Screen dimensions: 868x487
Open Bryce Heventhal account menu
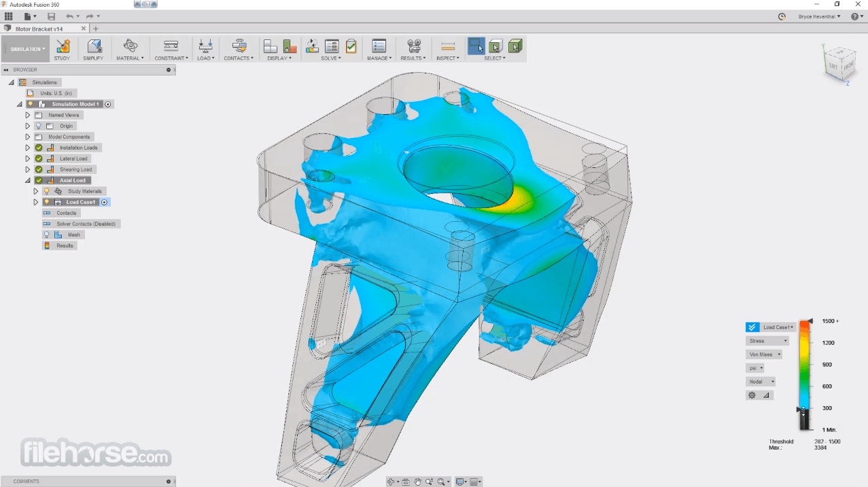click(819, 16)
